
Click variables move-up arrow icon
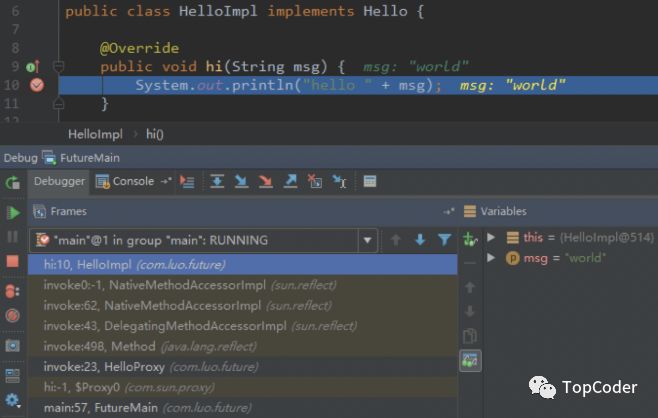[x=470, y=287]
